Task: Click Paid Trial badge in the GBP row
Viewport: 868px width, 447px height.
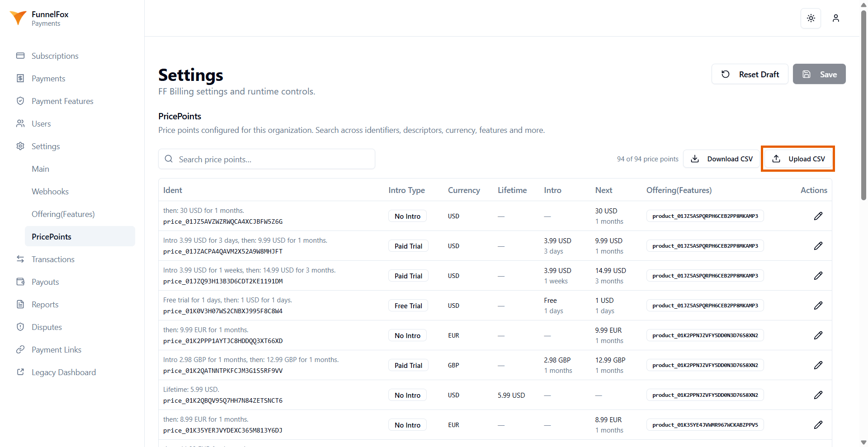Action: coord(408,365)
